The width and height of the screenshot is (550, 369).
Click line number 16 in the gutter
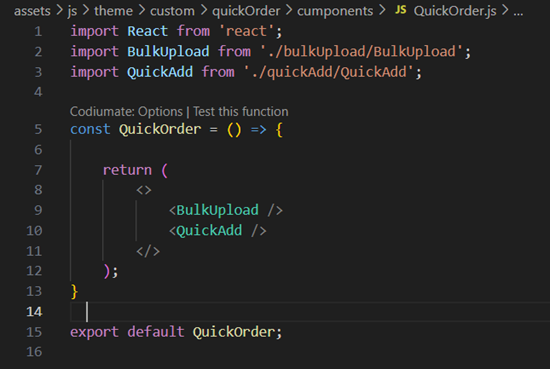tap(34, 352)
